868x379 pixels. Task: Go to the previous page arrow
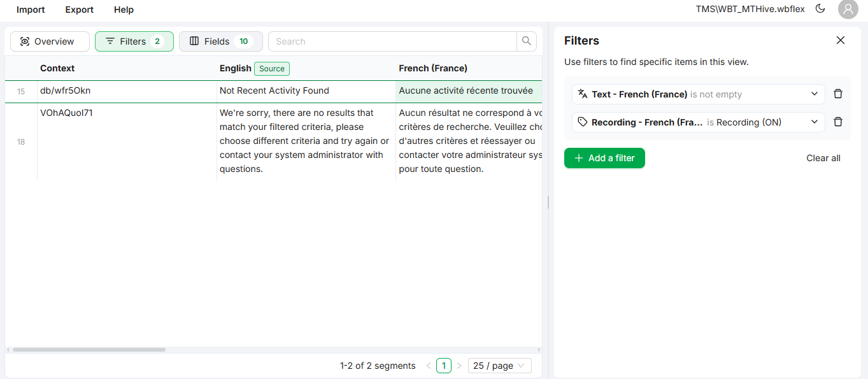(x=428, y=366)
